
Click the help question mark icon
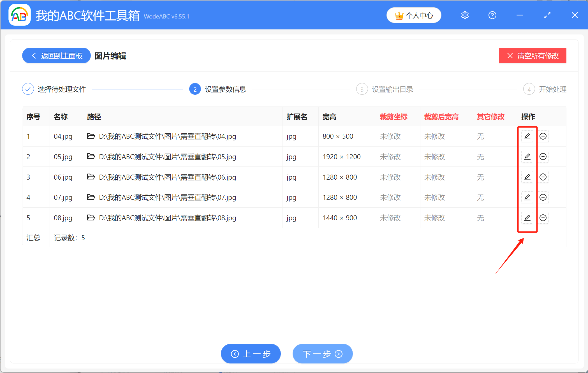pyautogui.click(x=492, y=15)
